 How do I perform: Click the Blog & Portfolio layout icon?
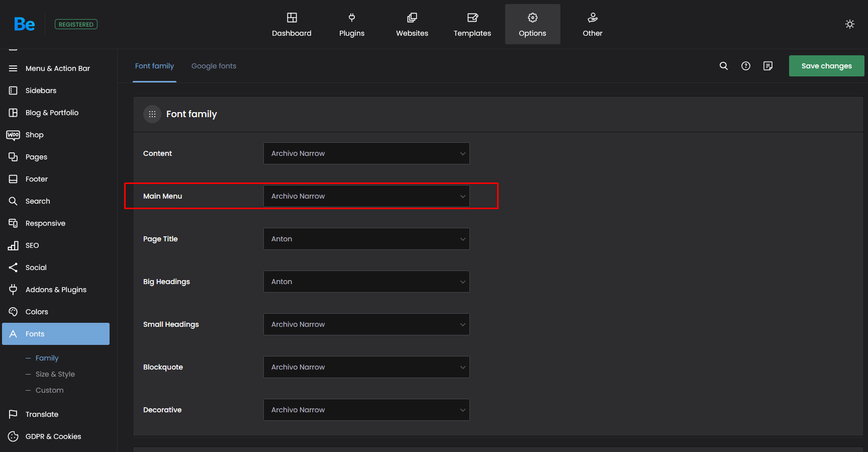point(13,113)
